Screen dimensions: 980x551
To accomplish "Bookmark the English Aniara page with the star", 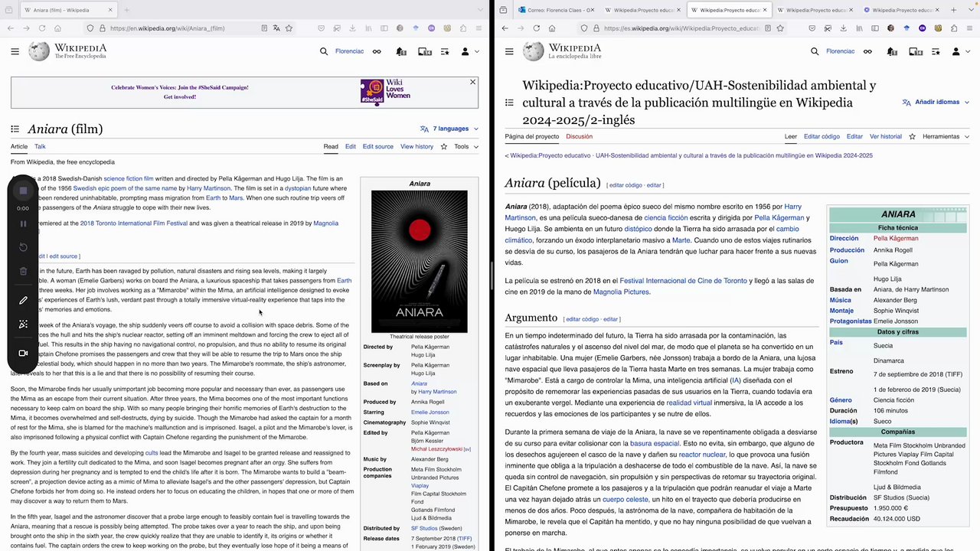I will coord(289,28).
